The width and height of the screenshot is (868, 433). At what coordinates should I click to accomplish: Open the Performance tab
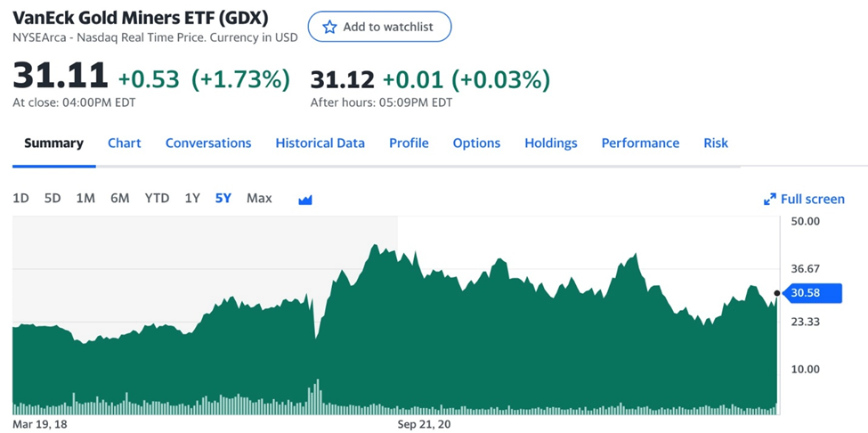[x=640, y=143]
